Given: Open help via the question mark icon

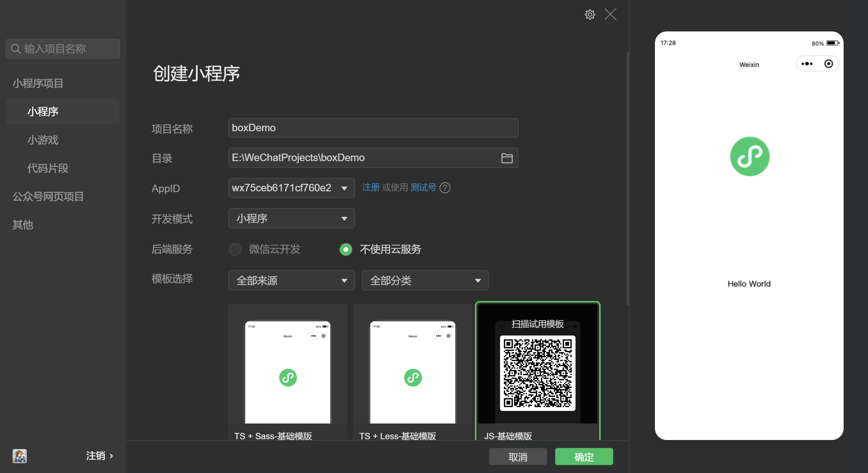Looking at the screenshot, I should pyautogui.click(x=445, y=188).
